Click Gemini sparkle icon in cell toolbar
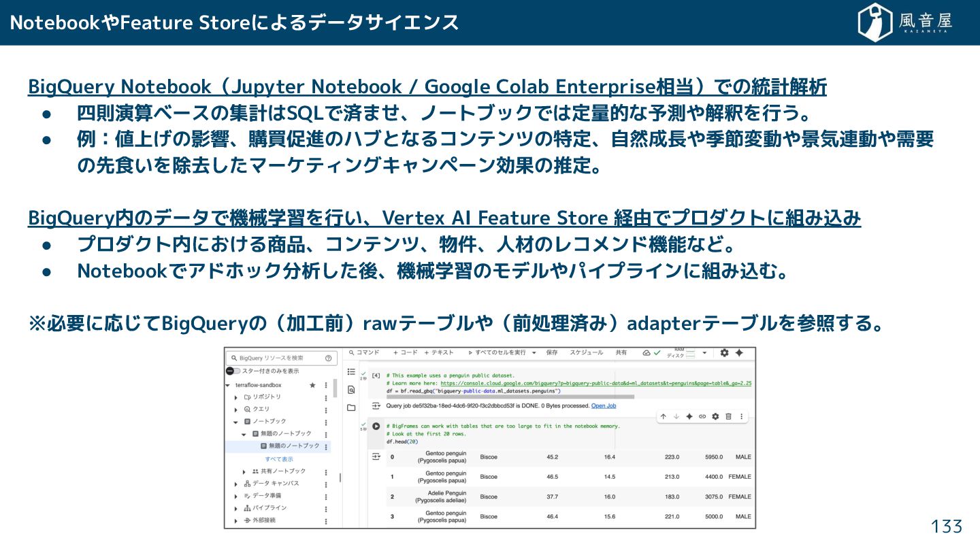980x551 pixels. [x=689, y=416]
